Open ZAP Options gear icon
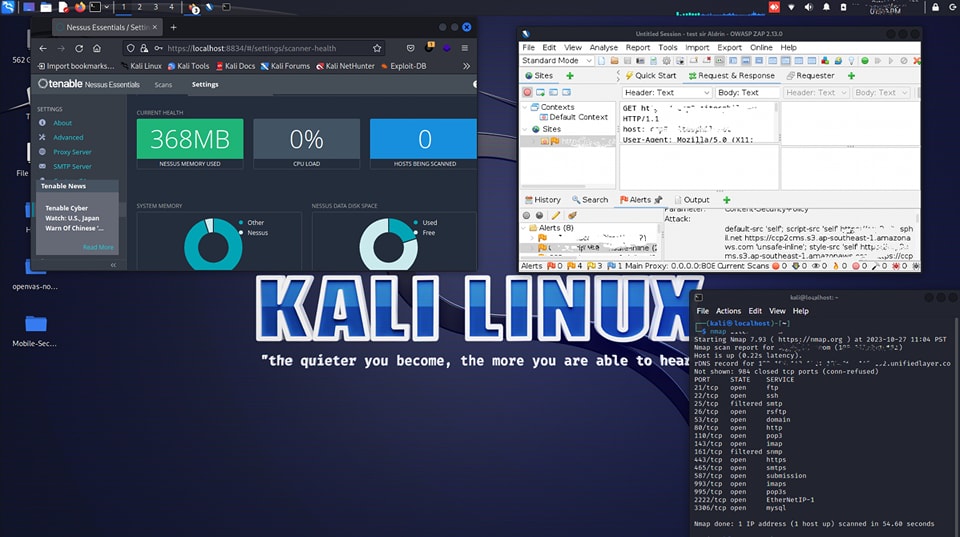This screenshot has height=537, width=960. pyautogui.click(x=667, y=61)
